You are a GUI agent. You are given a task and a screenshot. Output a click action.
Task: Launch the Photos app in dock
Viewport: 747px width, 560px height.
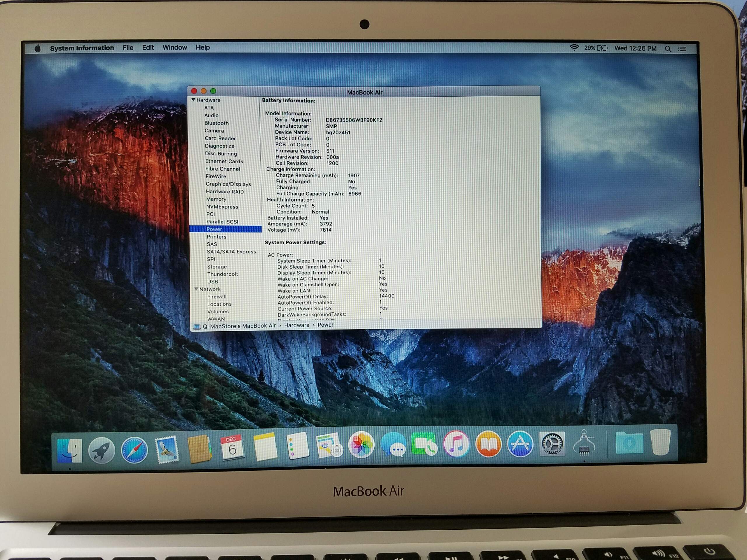tap(361, 445)
